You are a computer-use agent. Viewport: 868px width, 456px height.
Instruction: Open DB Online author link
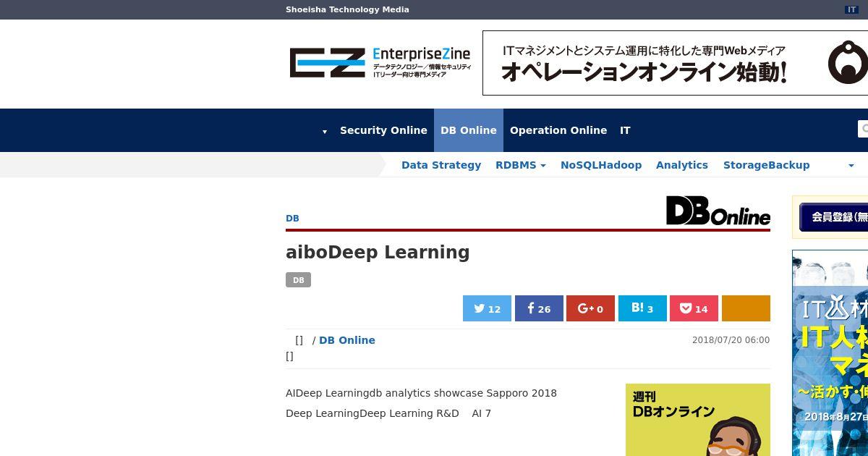pos(347,340)
